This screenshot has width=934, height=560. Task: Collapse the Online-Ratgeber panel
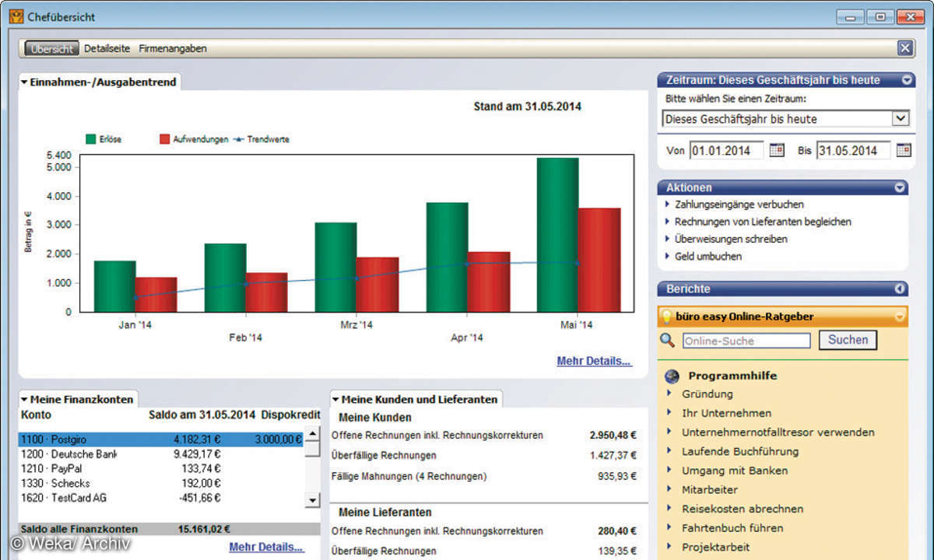(x=901, y=317)
